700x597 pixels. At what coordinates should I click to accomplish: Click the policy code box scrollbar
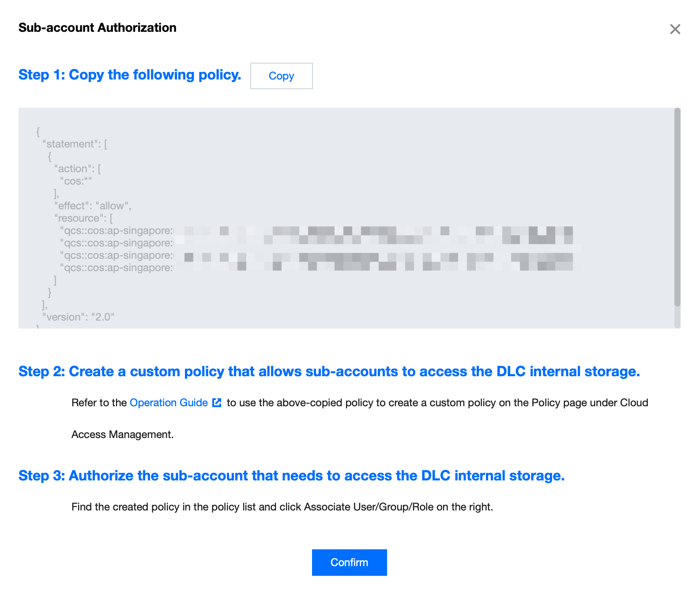pos(677,208)
